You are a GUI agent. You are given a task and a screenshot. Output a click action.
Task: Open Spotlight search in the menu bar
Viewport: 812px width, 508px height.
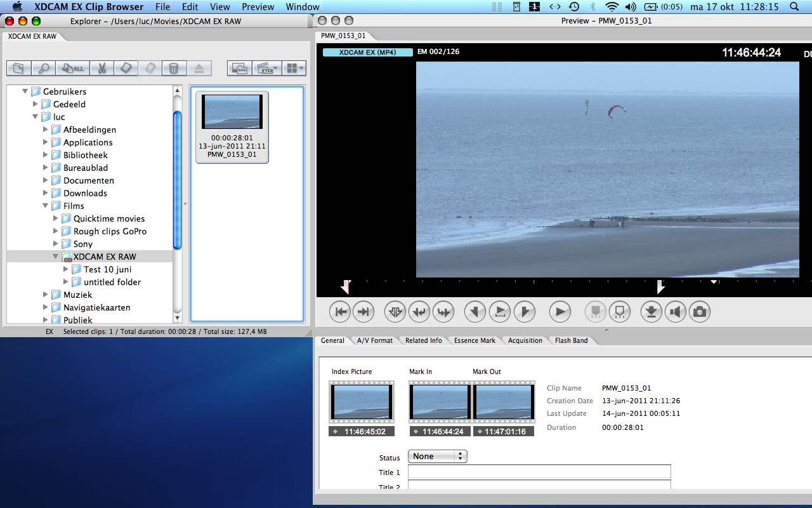(x=794, y=7)
